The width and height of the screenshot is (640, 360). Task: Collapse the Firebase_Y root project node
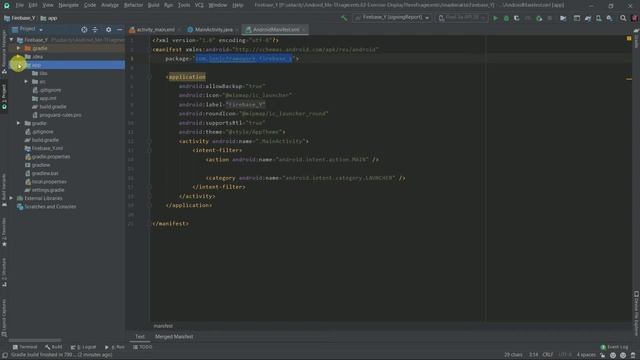point(11,40)
